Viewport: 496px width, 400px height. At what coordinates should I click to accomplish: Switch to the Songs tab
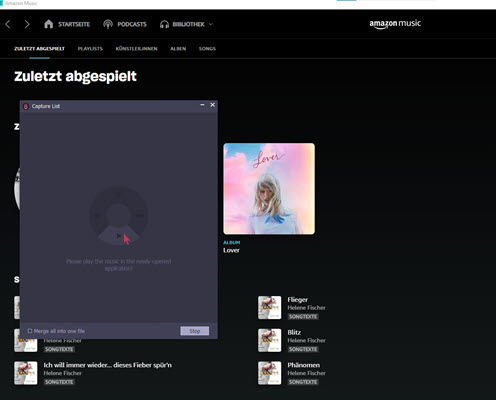[207, 49]
